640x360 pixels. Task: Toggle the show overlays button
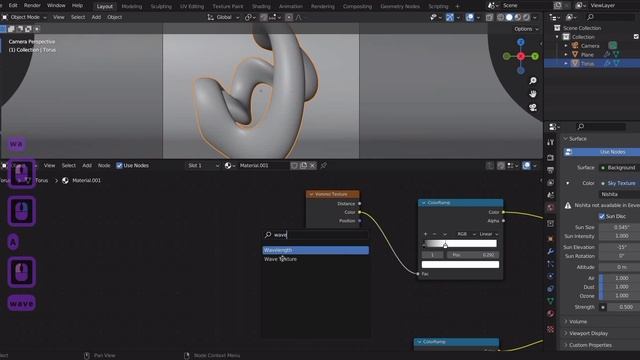470,18
